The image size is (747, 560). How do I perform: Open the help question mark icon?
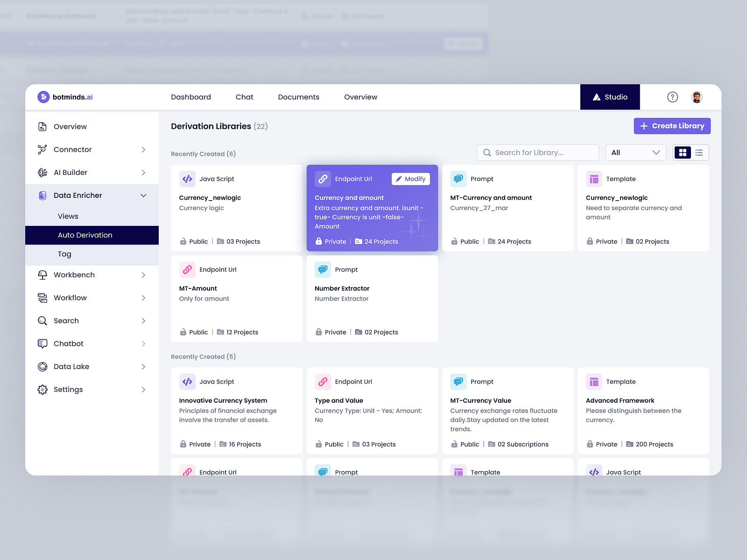click(672, 97)
